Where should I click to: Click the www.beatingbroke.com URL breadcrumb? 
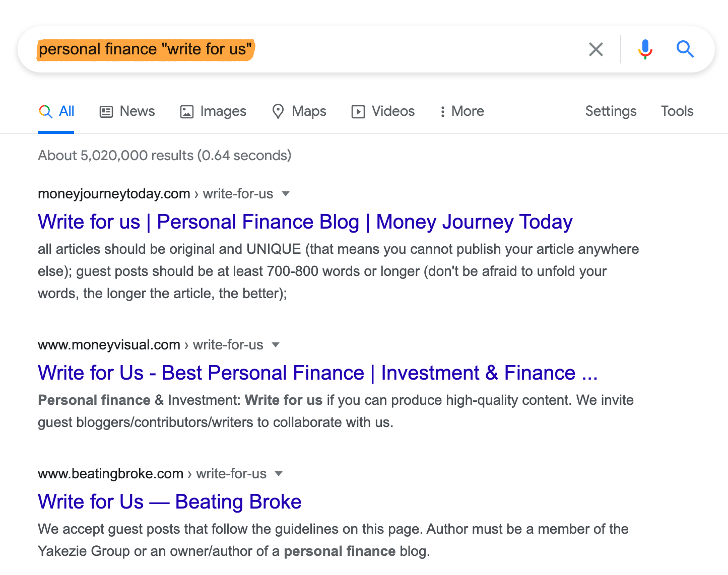click(x=110, y=474)
